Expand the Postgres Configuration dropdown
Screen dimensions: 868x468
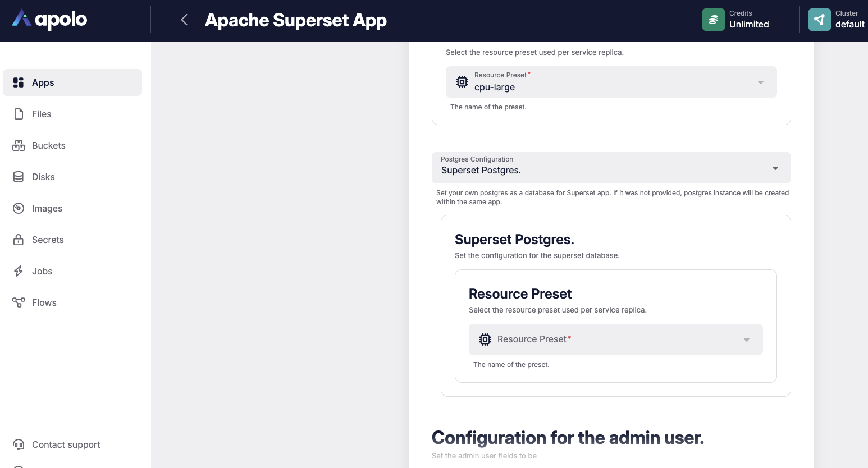coord(611,168)
